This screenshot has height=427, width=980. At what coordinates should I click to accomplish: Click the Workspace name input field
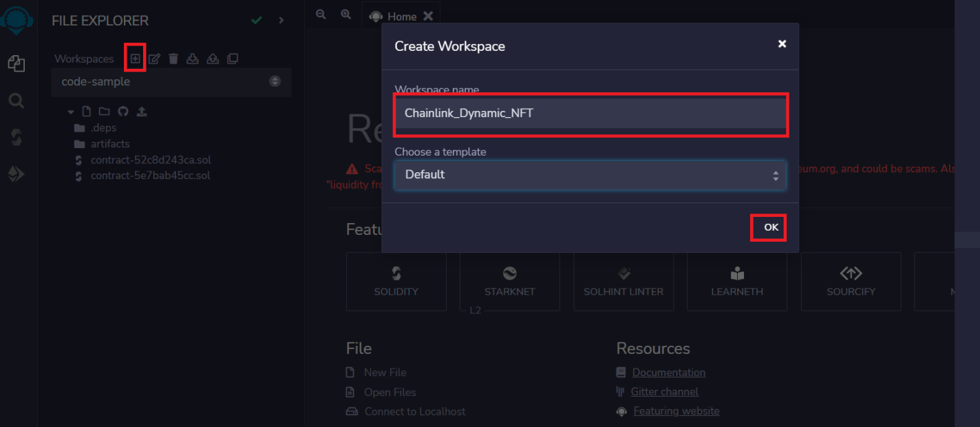tap(590, 114)
